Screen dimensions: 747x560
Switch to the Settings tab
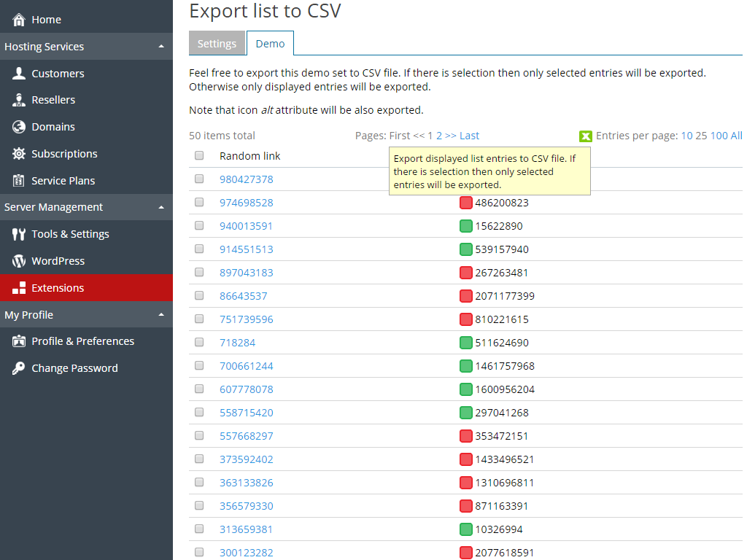(217, 43)
